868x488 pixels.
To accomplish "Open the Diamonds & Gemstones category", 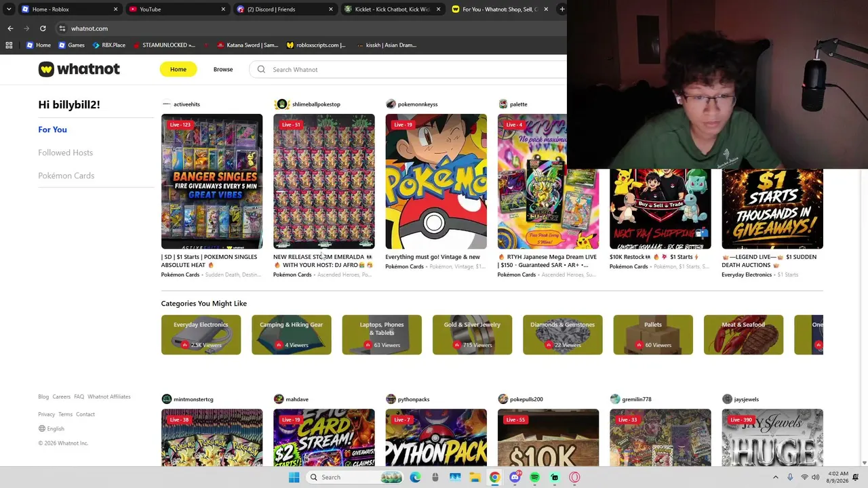I will (x=563, y=335).
